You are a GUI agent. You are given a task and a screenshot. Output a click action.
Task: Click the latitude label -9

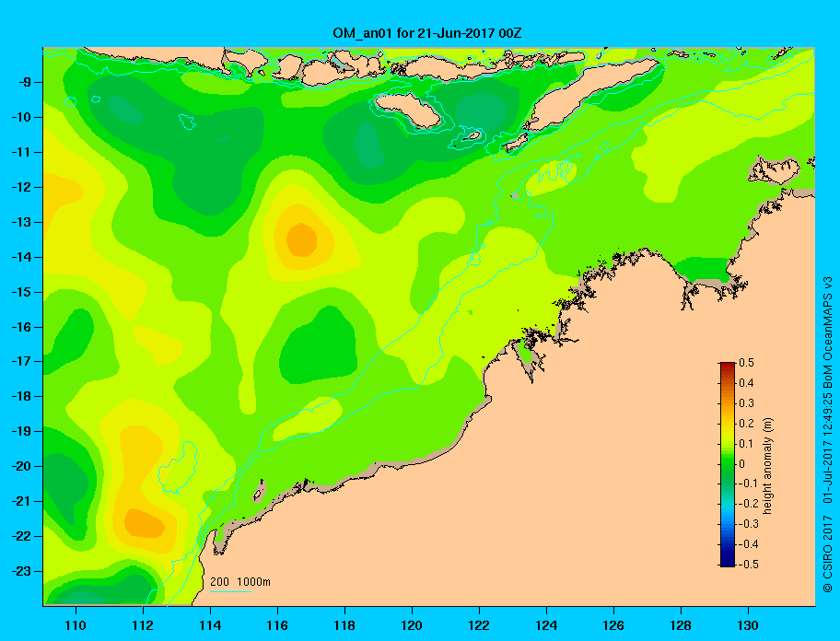point(28,83)
